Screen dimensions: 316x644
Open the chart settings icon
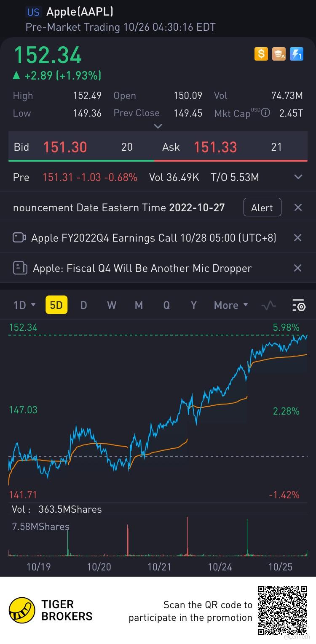tap(299, 306)
